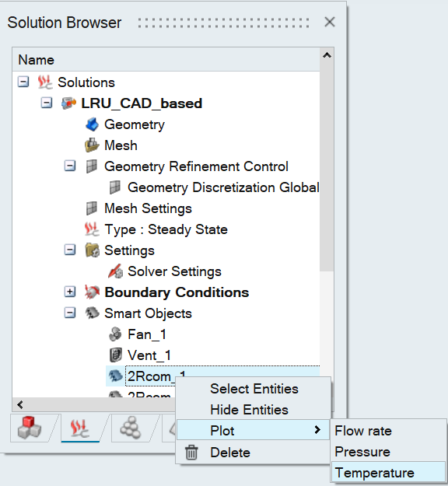Viewport: 448px width, 486px height.
Task: Click the Mesh node icon
Action: coord(92,145)
